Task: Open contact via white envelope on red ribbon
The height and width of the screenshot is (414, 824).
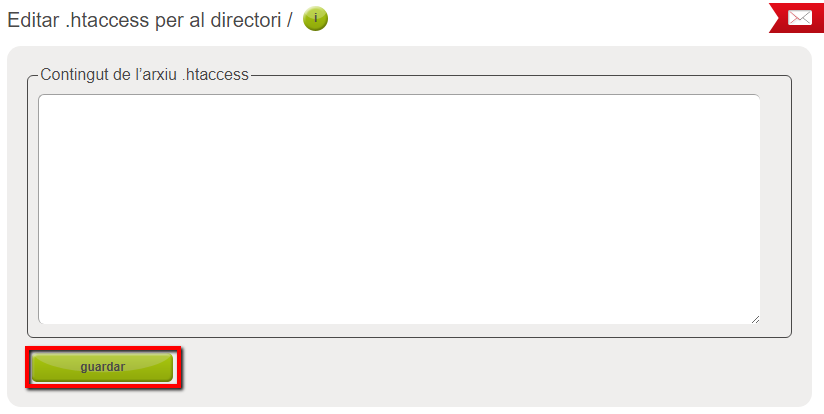Action: pyautogui.click(x=799, y=18)
